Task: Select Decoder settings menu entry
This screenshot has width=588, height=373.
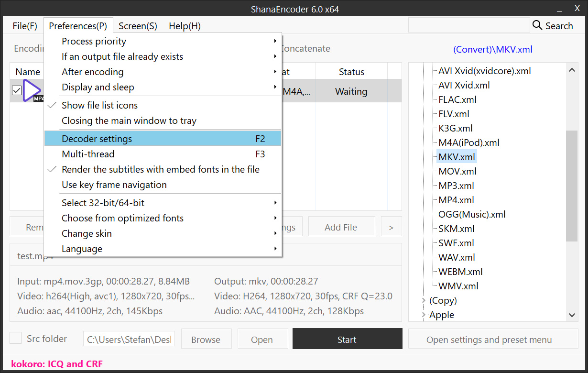Action: pyautogui.click(x=163, y=139)
